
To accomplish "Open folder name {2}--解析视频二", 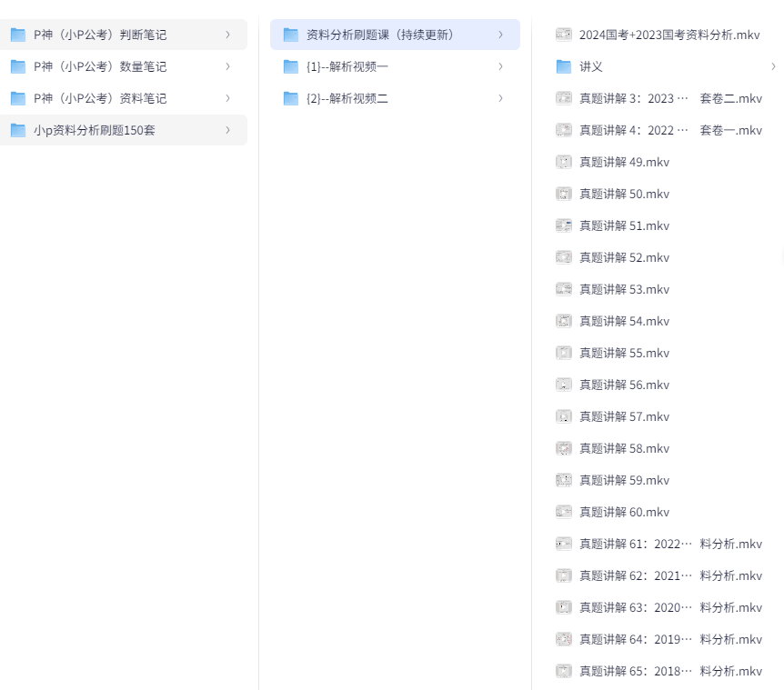I will [x=347, y=98].
